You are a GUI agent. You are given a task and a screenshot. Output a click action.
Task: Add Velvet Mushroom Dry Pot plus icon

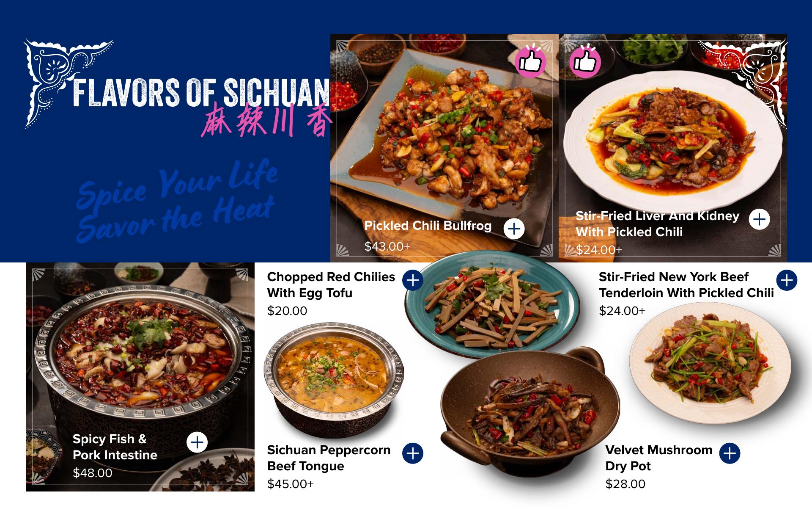pyautogui.click(x=730, y=453)
